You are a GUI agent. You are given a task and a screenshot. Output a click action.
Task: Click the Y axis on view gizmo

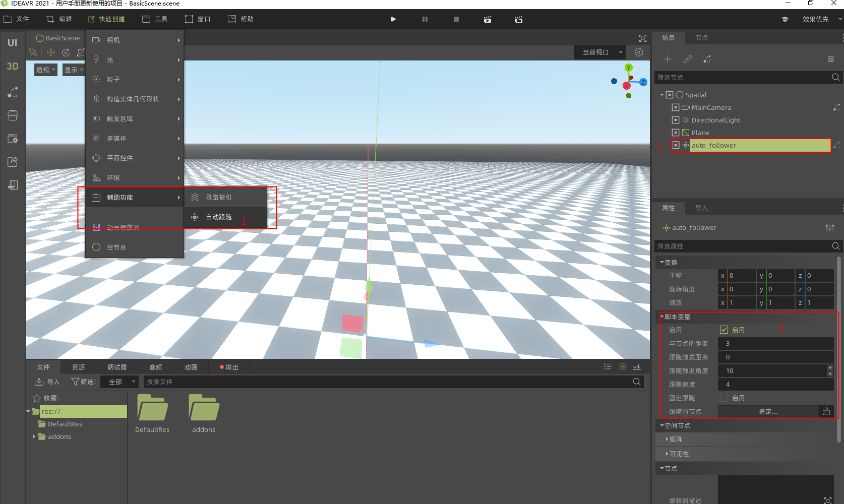pyautogui.click(x=628, y=68)
